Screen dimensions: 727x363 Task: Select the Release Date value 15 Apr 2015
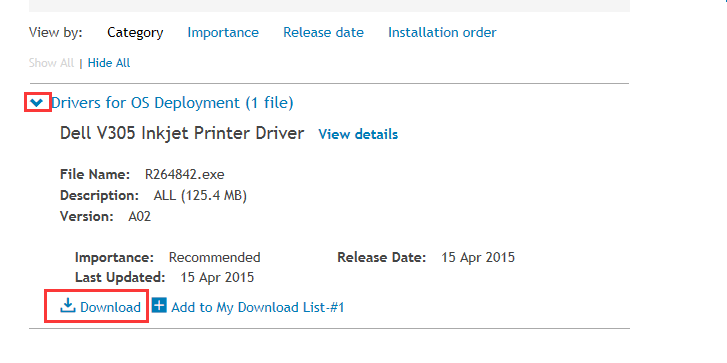(x=478, y=257)
